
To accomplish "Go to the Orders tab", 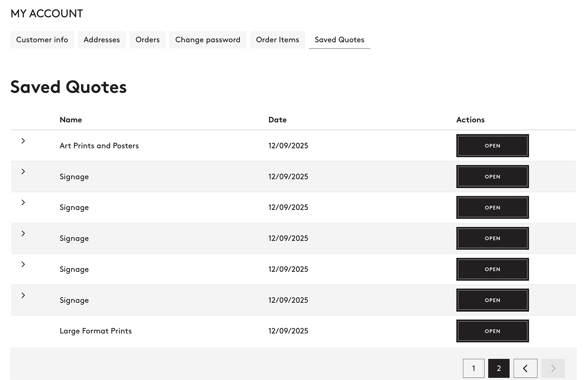I will [x=147, y=40].
